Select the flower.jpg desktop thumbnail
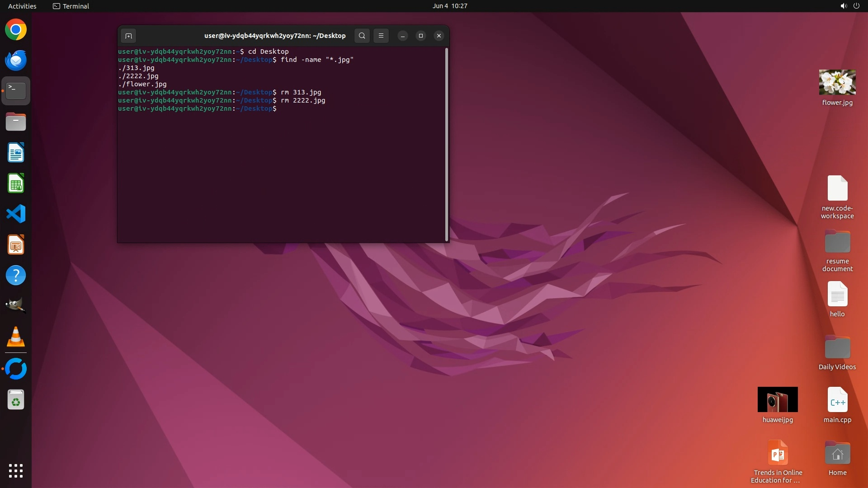The width and height of the screenshot is (868, 488). [837, 83]
